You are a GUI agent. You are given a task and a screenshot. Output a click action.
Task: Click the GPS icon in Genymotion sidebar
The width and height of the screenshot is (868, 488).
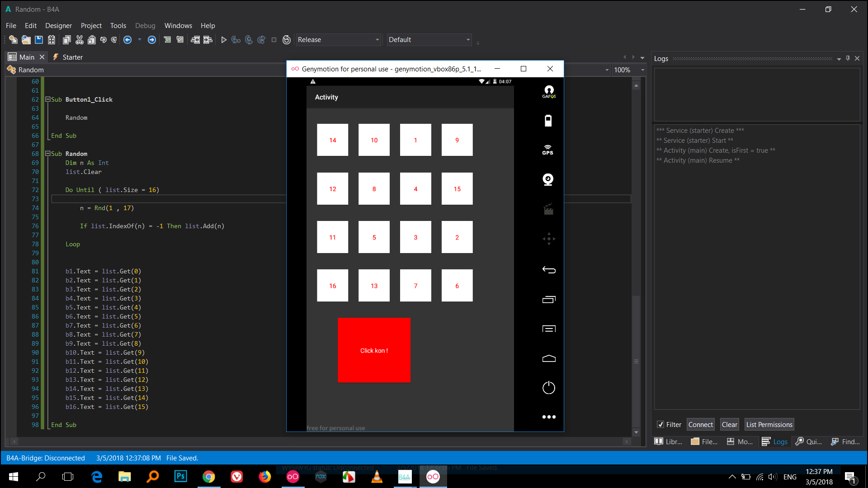[x=548, y=149]
